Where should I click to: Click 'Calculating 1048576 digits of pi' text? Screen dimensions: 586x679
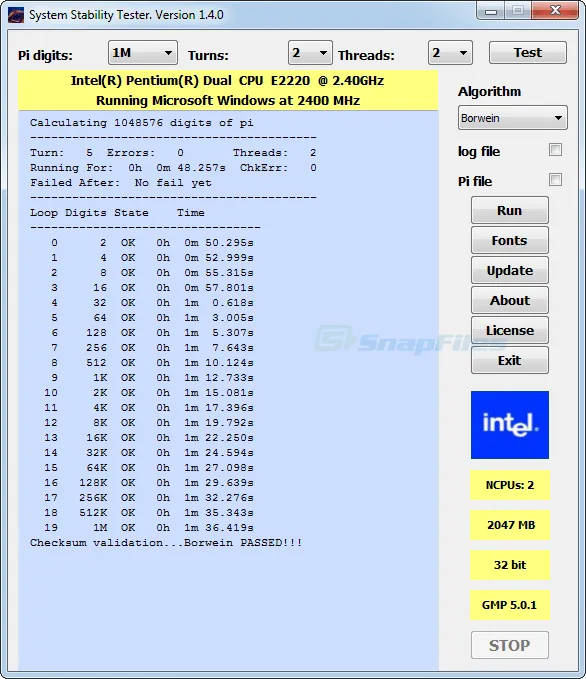point(142,123)
